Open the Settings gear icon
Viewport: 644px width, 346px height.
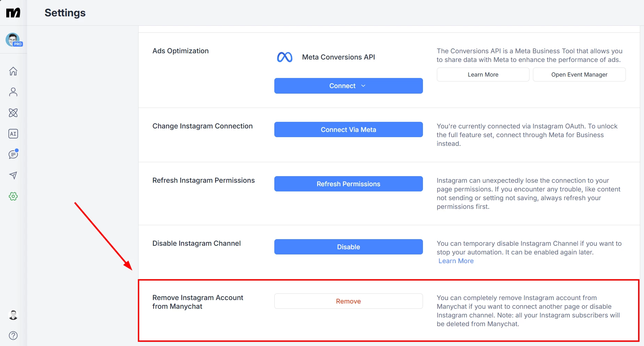tap(13, 196)
